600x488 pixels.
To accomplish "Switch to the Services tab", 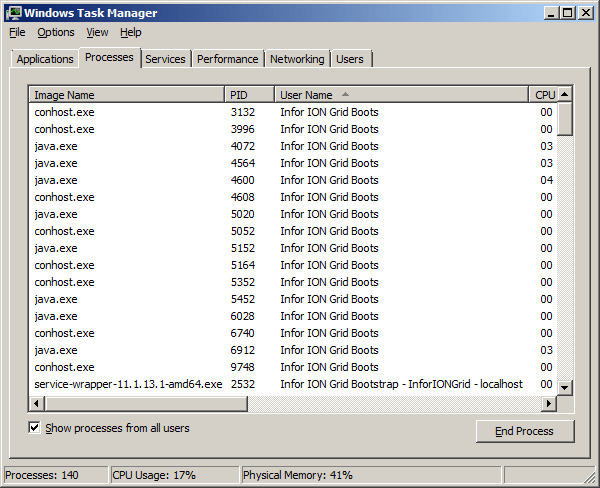I will [x=165, y=59].
